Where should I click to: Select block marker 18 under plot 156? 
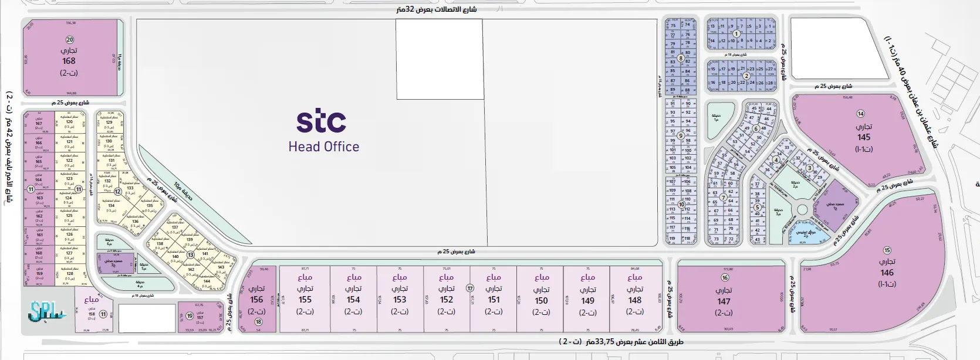tap(258, 322)
